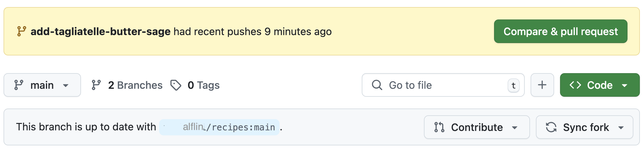Expand the Code button dropdown caret
The height and width of the screenshot is (151, 644).
[x=624, y=86]
